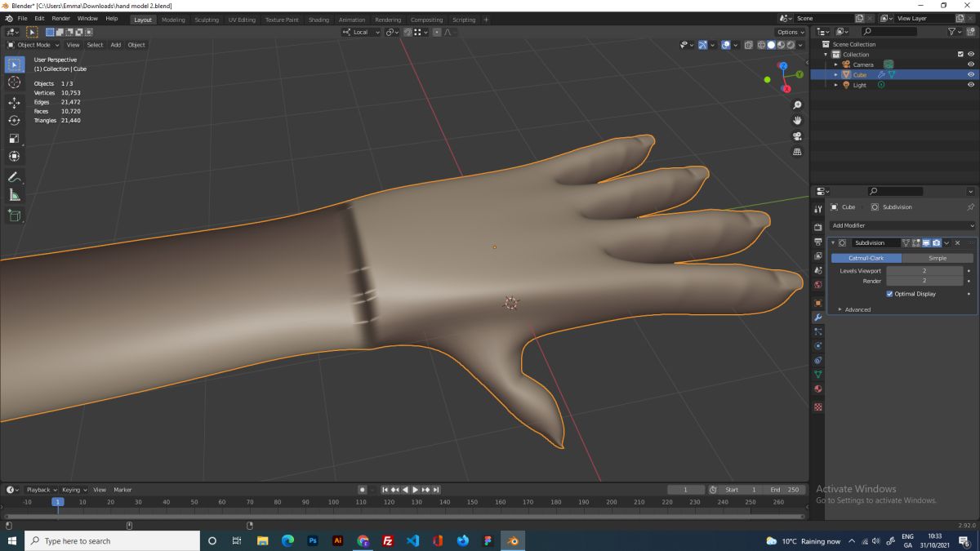Open the Object Data properties tab
This screenshot has width=980, height=551.
(818, 375)
